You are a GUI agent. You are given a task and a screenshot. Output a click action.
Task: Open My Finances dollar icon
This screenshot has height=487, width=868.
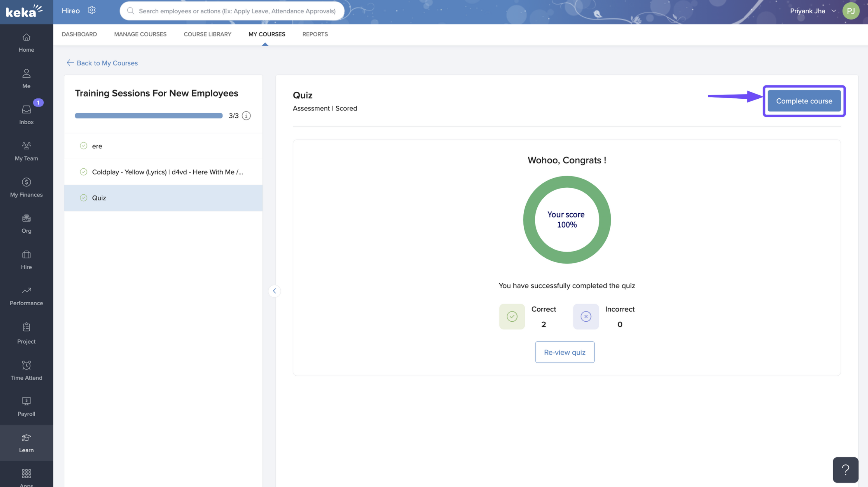coord(26,182)
